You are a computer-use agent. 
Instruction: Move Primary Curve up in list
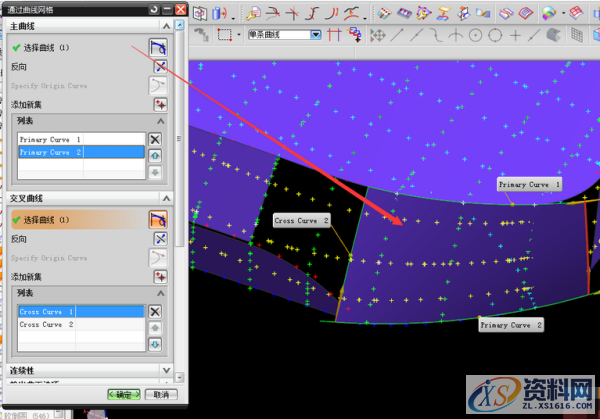point(155,155)
